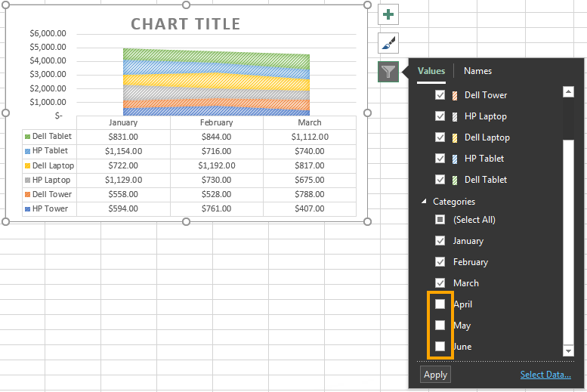This screenshot has height=392, width=587.
Task: Click the $788.00 Dell Tower March value
Action: click(310, 194)
